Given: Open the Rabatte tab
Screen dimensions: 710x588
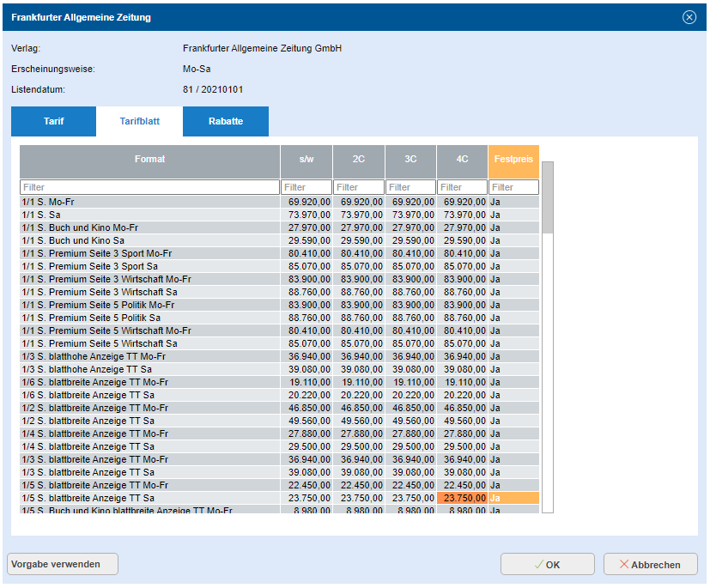Looking at the screenshot, I should [225, 121].
